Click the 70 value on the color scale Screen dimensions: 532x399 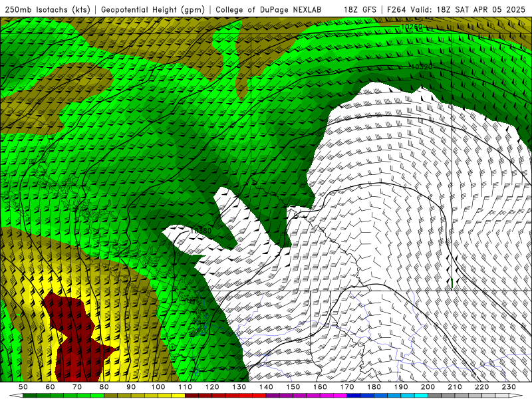click(x=77, y=387)
